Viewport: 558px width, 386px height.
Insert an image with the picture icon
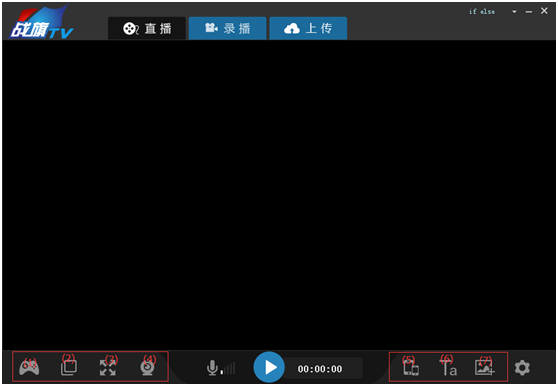pos(485,368)
